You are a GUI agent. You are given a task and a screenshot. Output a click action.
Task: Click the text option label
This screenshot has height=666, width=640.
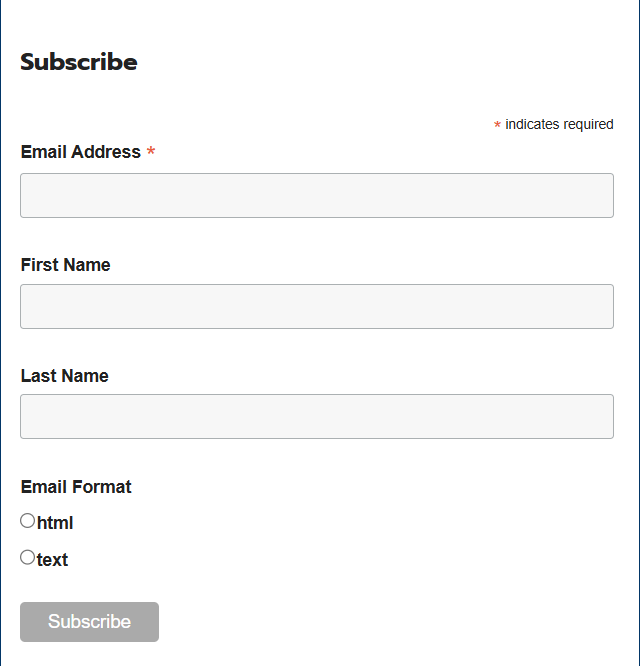click(x=52, y=560)
